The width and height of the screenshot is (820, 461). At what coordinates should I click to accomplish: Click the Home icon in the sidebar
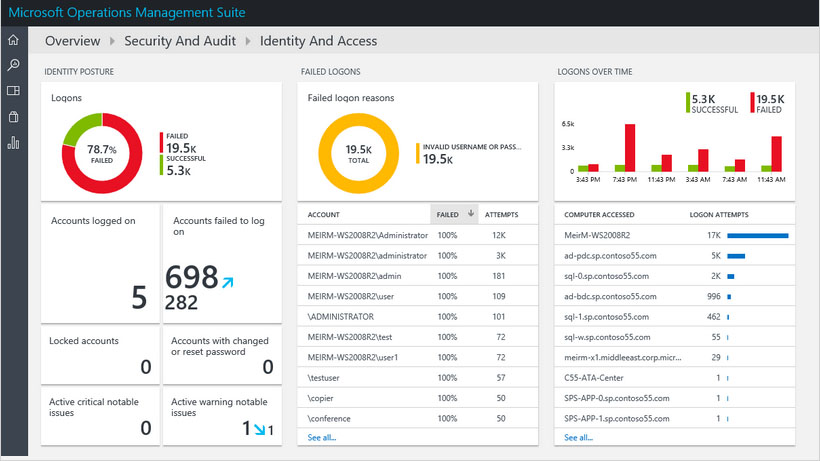pyautogui.click(x=13, y=40)
